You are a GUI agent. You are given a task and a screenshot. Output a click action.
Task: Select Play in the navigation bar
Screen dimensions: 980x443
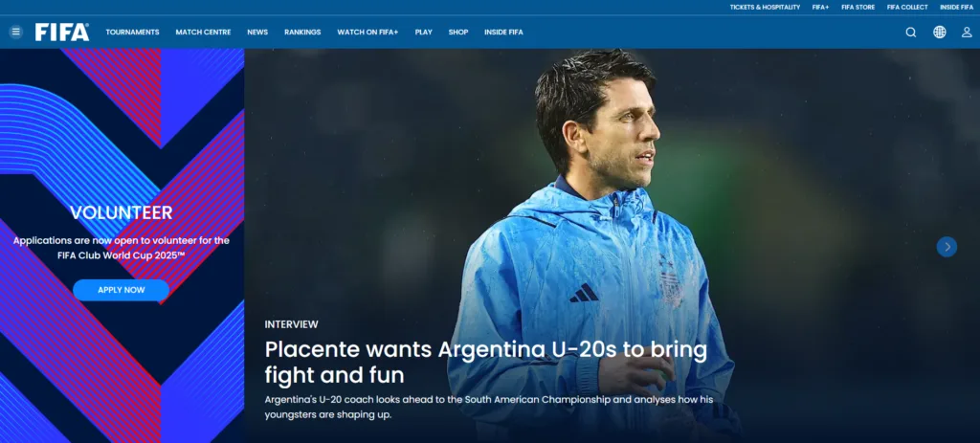[424, 32]
